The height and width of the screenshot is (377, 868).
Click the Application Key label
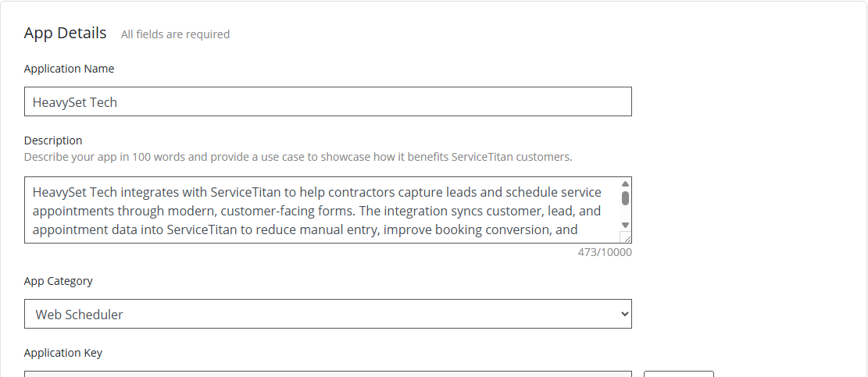[x=63, y=353]
